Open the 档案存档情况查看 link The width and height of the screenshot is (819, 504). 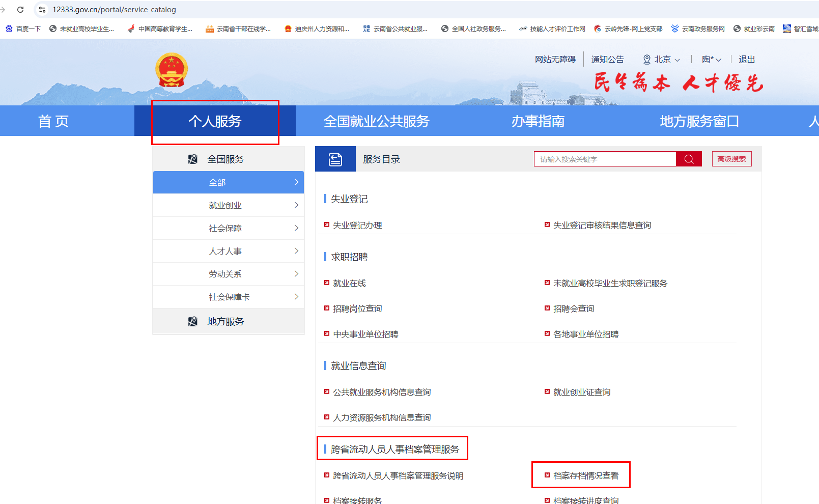coord(586,476)
